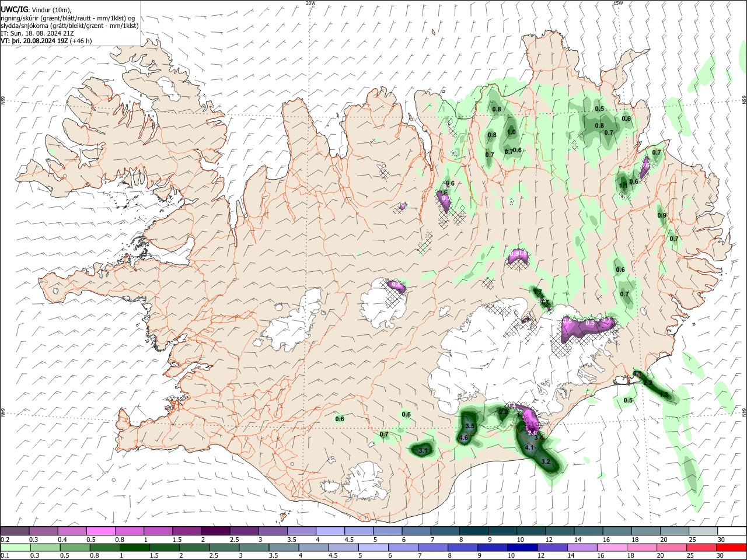Screen dimensions: 747x560
Task: Select the 'IT: Sun. 18. 08. 2024 21Z' line
Action: click(x=37, y=33)
